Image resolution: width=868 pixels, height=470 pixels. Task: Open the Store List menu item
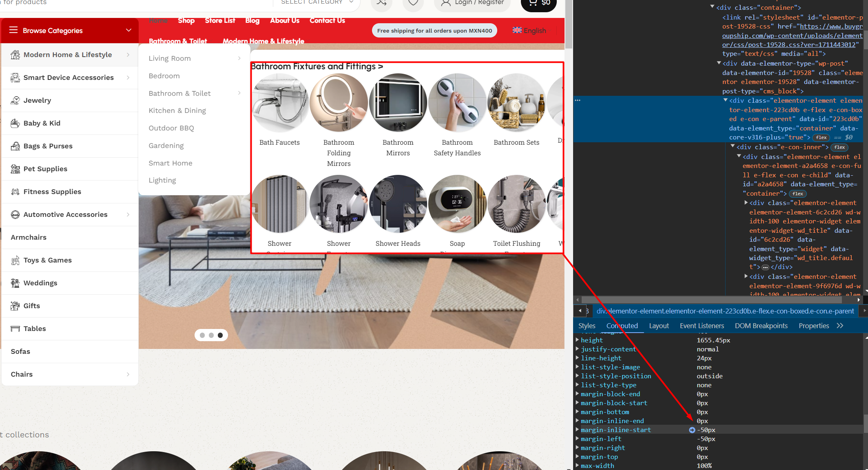220,20
